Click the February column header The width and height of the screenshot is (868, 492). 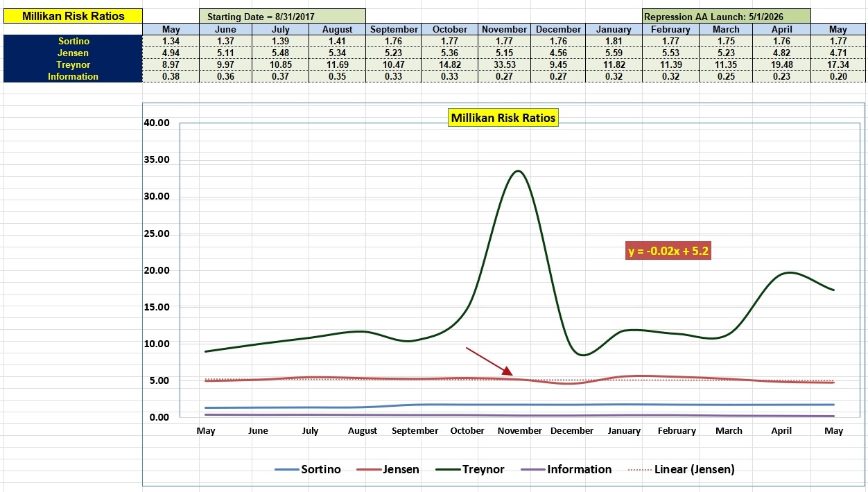(x=670, y=30)
